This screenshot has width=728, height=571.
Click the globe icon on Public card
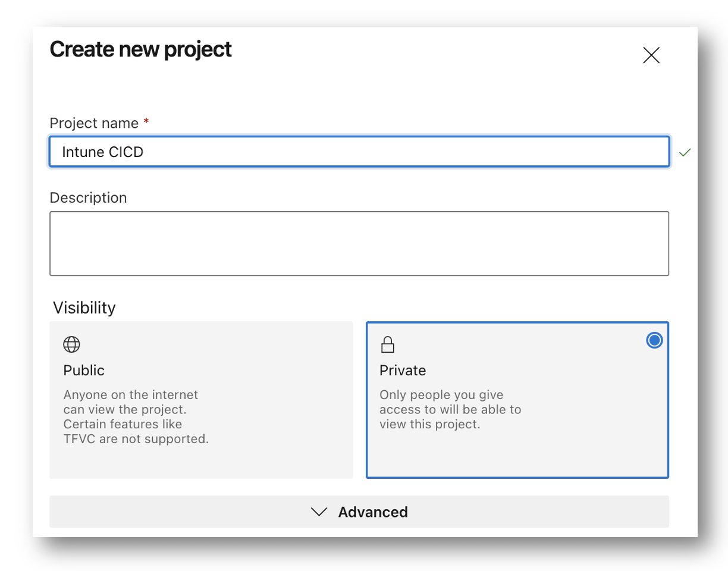pos(71,344)
